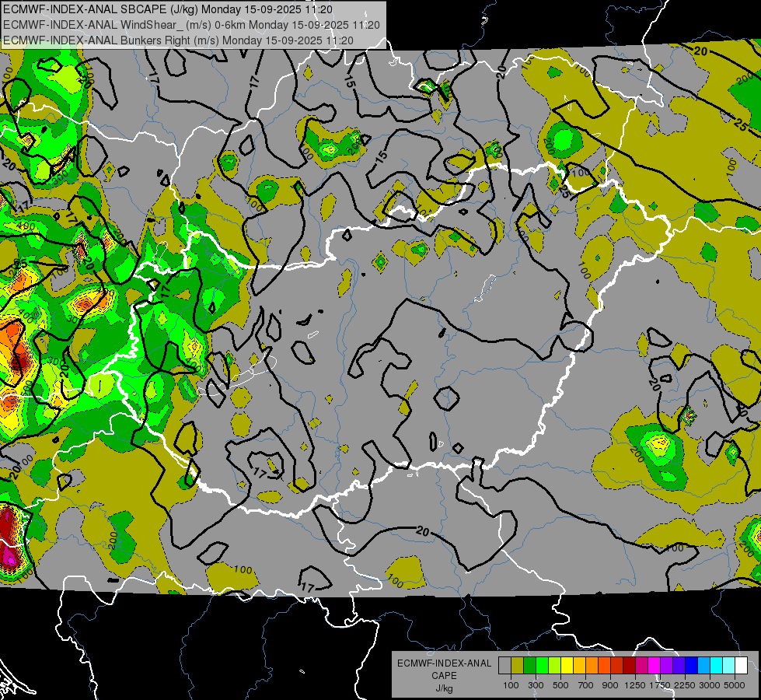
Task: Select the pure yellow legend swatch
Action: click(x=567, y=665)
